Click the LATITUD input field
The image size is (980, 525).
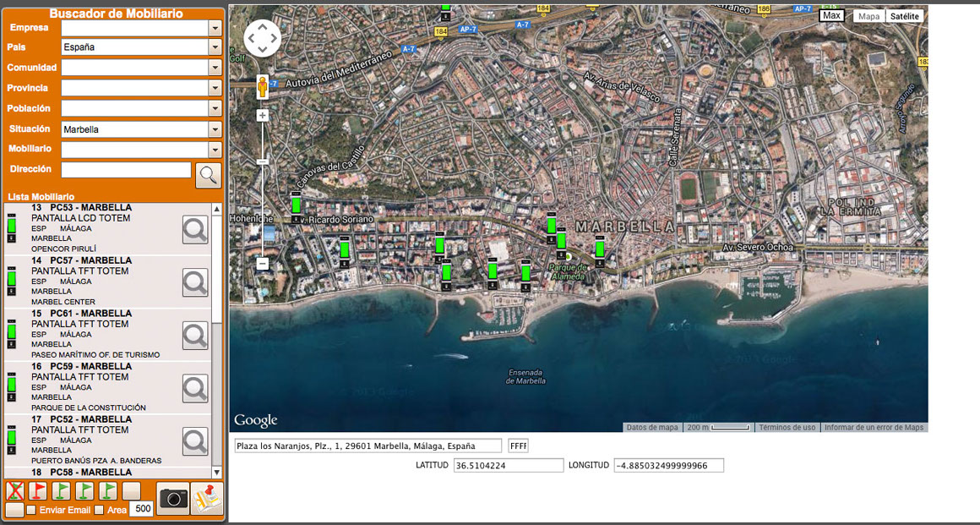(508, 466)
